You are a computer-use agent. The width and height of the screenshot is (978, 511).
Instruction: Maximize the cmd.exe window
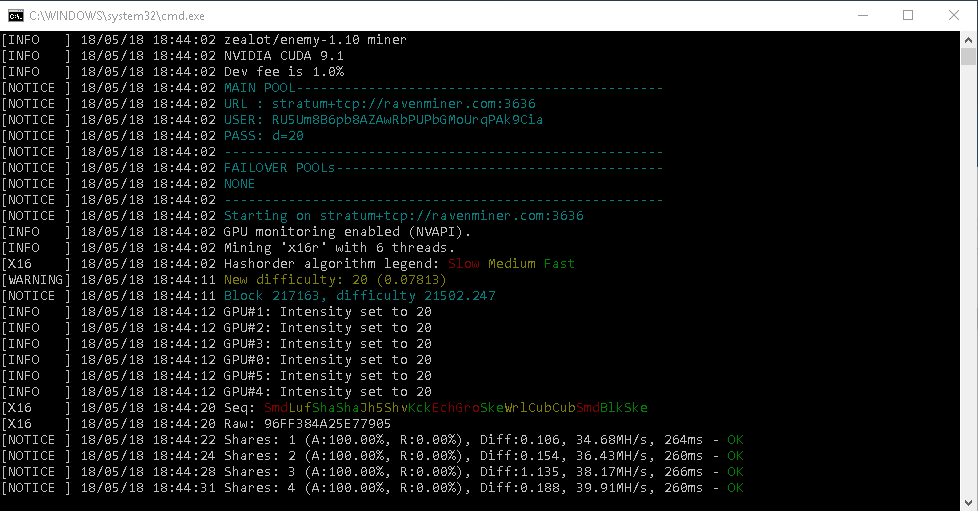[908, 15]
